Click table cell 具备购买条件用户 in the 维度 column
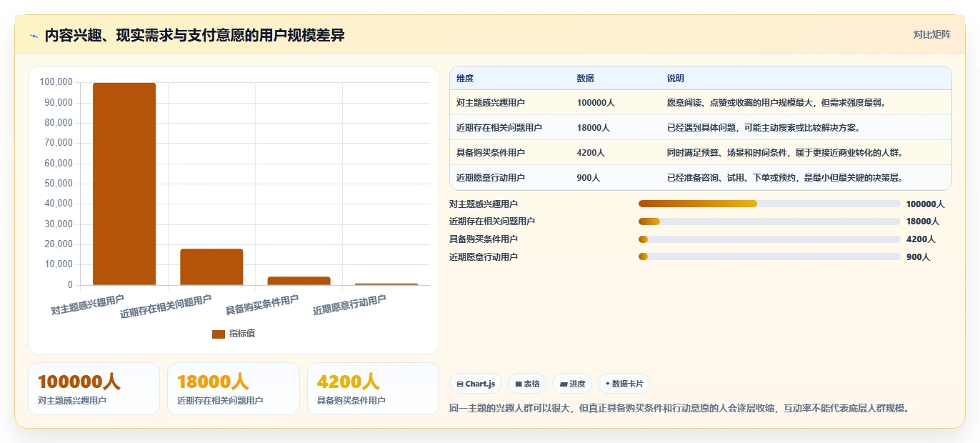 pos(491,153)
